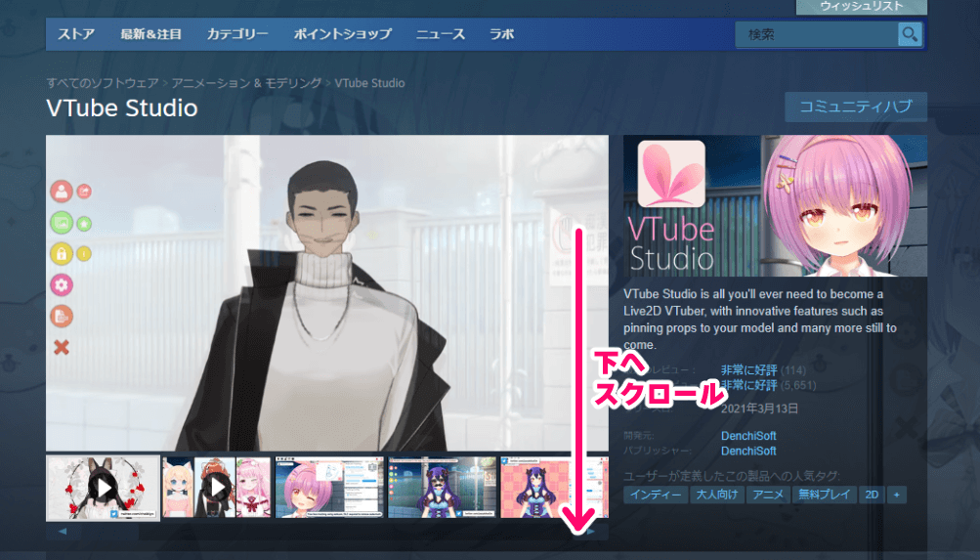Select the 無料プレイ tag
The width and height of the screenshot is (980, 560).
coord(825,495)
